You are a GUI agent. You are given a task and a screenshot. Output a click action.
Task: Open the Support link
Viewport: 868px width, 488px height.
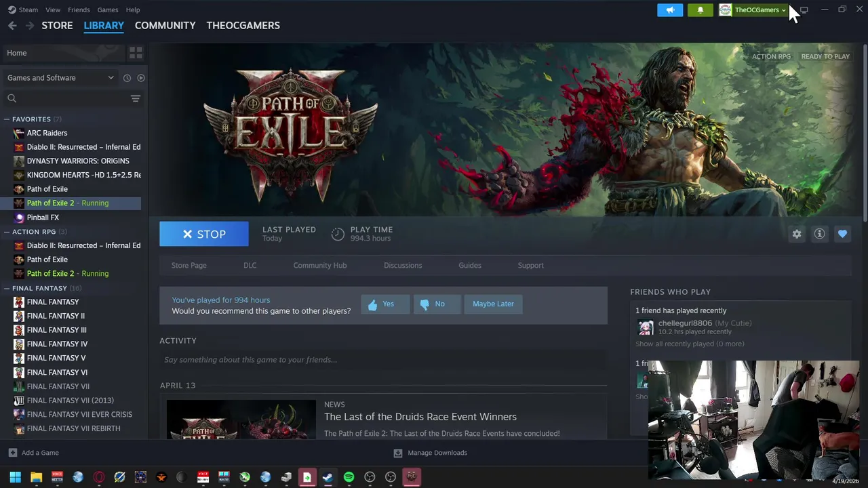click(x=531, y=265)
